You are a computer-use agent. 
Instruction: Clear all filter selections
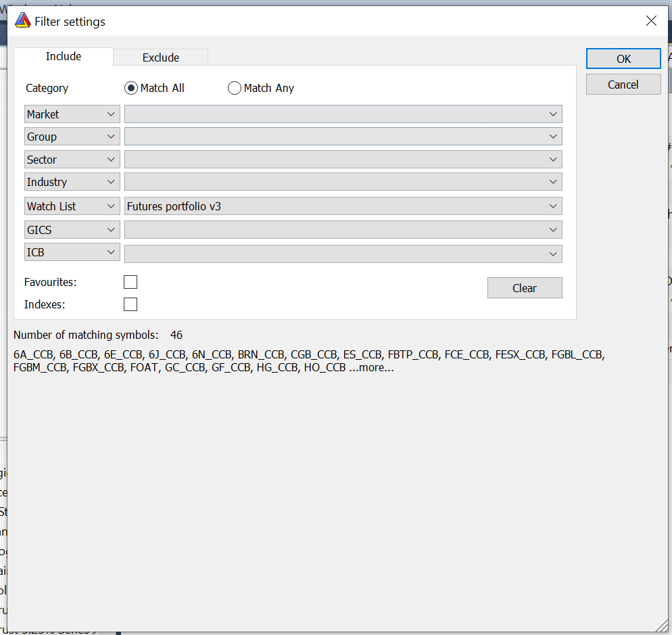click(524, 288)
